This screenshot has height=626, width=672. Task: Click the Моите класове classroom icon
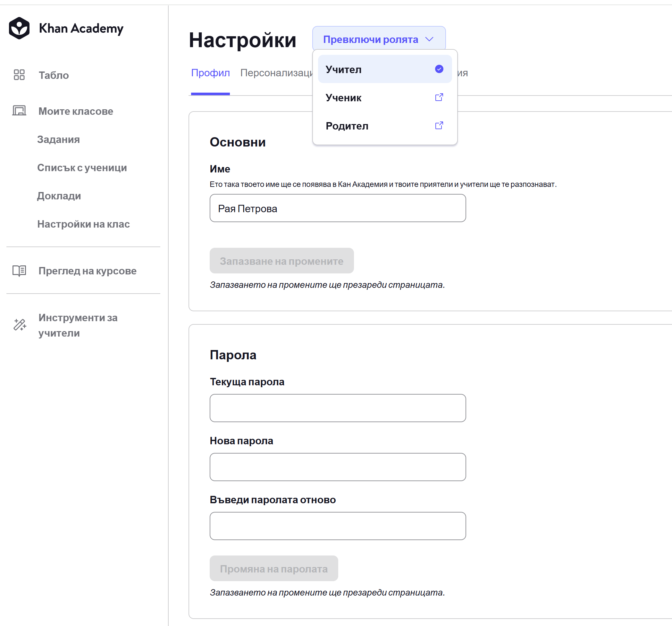(x=19, y=111)
